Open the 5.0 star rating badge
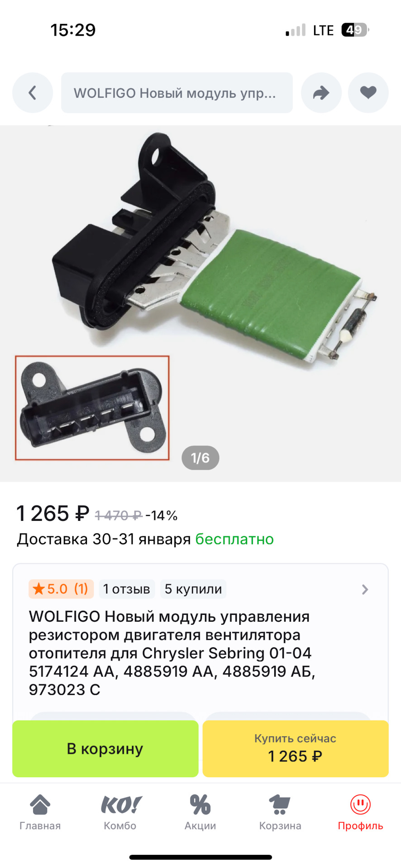This screenshot has height=868, width=401. (61, 589)
